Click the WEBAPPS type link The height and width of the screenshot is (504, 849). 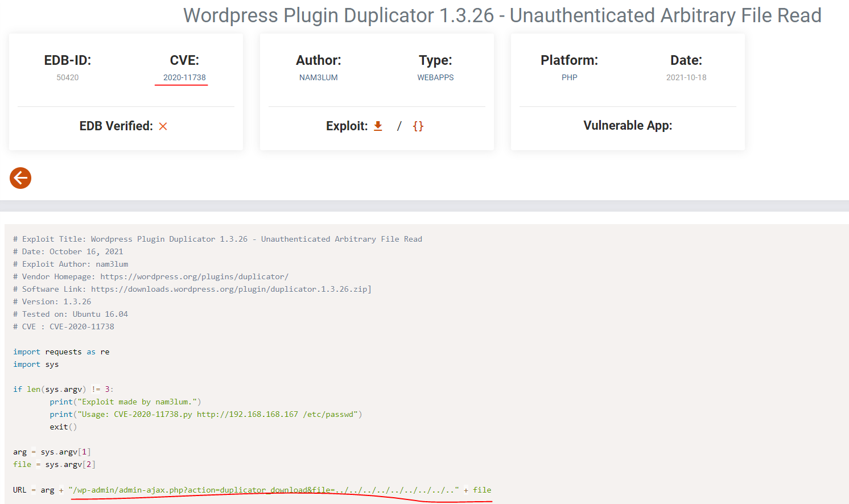(435, 77)
